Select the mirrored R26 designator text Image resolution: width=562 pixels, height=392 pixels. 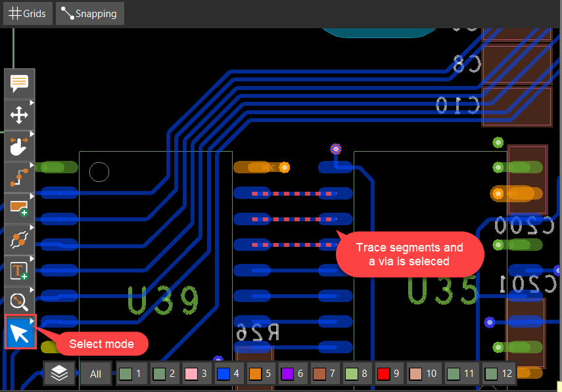pyautogui.click(x=258, y=332)
